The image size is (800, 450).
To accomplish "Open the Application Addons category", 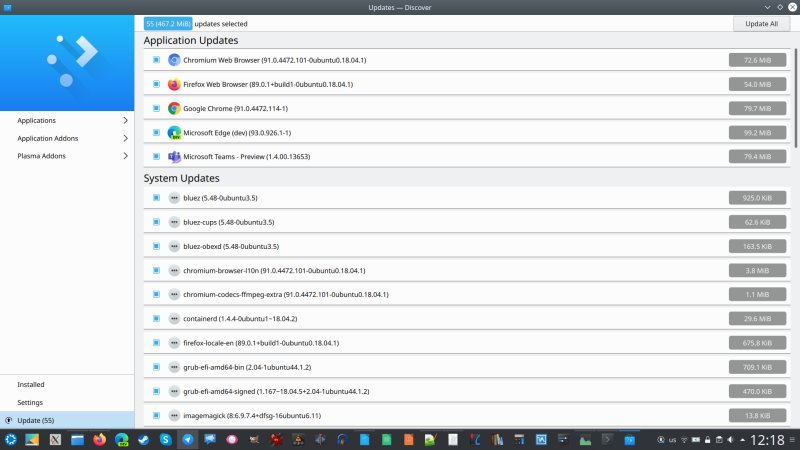I will (67, 138).
